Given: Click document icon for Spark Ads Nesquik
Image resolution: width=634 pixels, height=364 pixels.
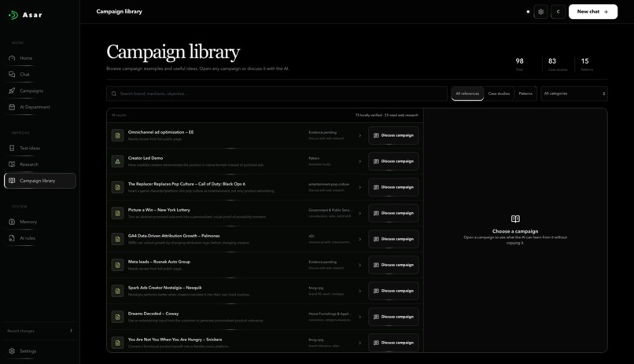Looking at the screenshot, I should click(118, 291).
